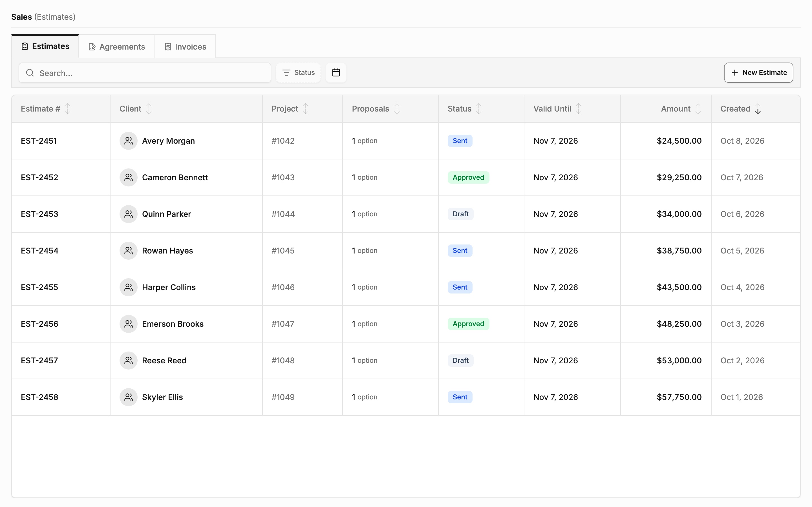Click the Draft badge for Reese Reed
This screenshot has width=812, height=507.
click(x=460, y=361)
